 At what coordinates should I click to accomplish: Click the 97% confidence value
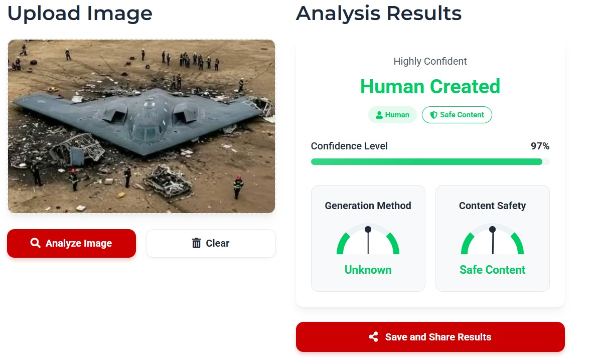[540, 146]
